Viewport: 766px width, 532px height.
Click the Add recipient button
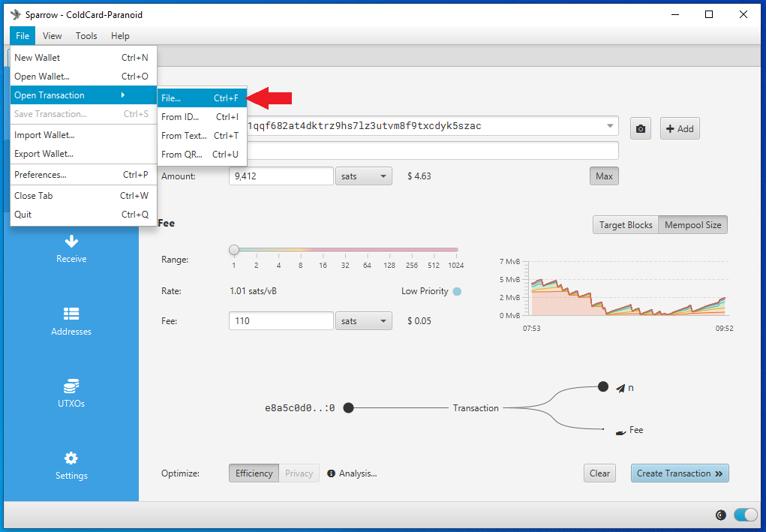[680, 129]
